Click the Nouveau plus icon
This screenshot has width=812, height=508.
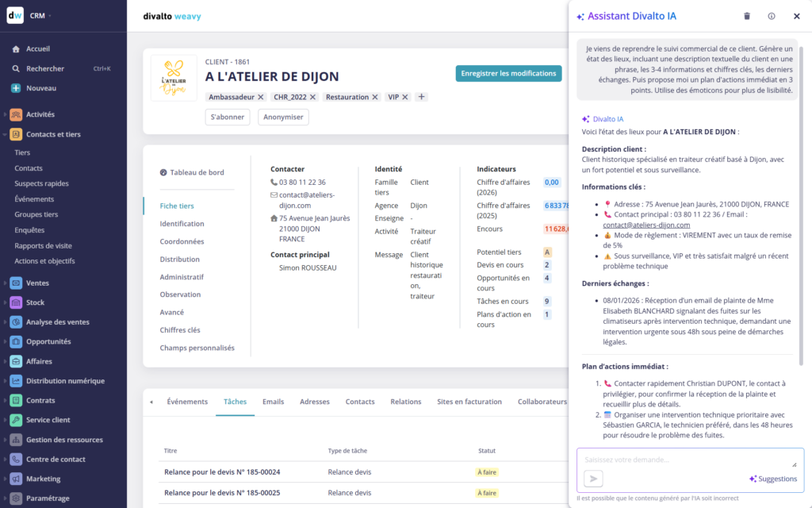click(x=16, y=88)
